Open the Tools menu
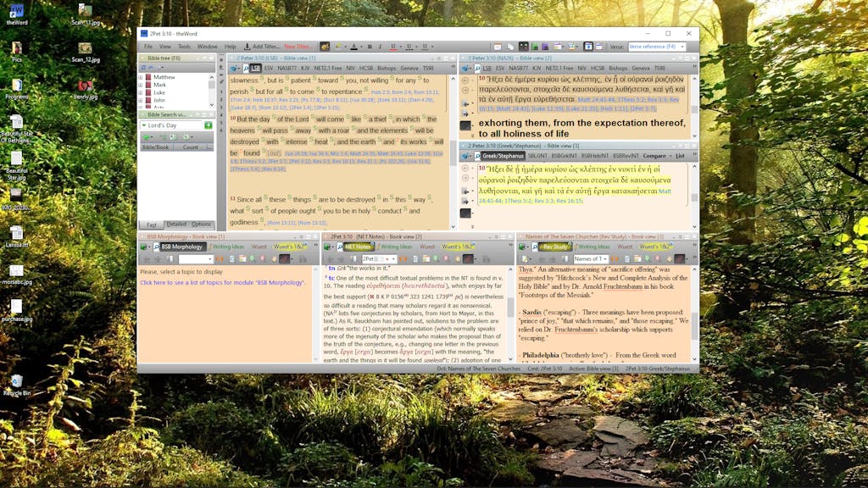Screen dimensions: 868x488 coord(185,47)
